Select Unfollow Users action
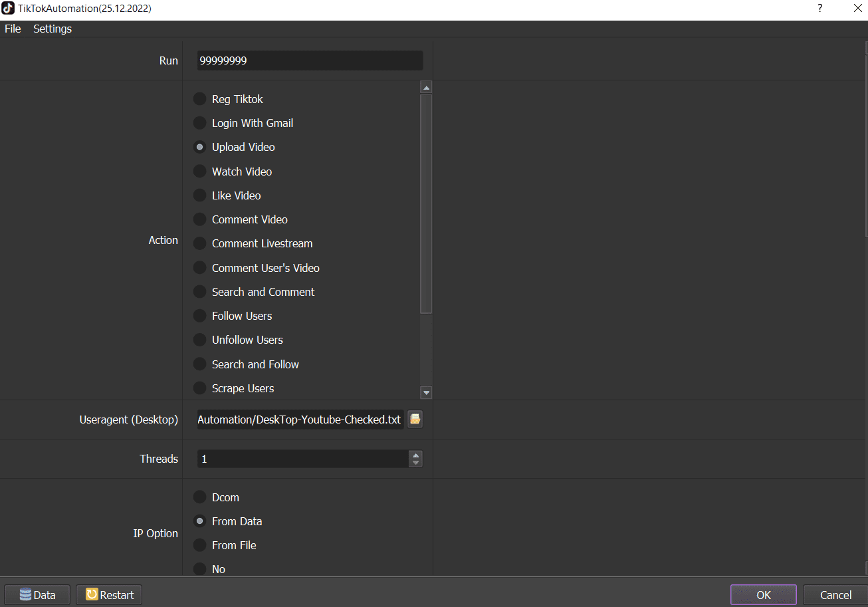This screenshot has width=868, height=607. (x=238, y=340)
